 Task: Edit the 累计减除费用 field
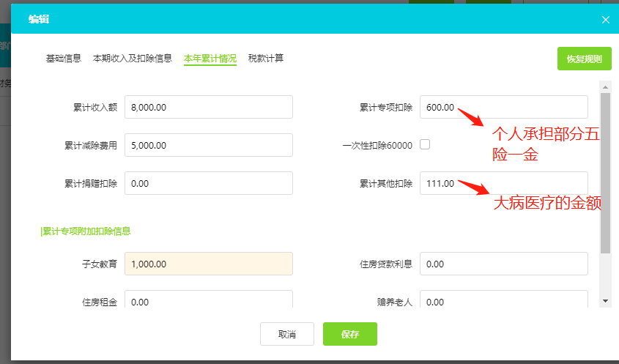pos(209,145)
